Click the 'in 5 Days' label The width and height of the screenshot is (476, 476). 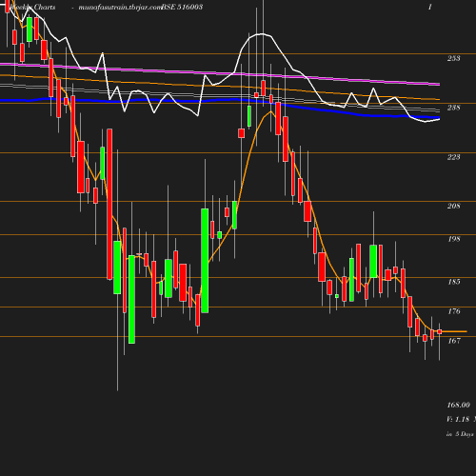[460, 434]
